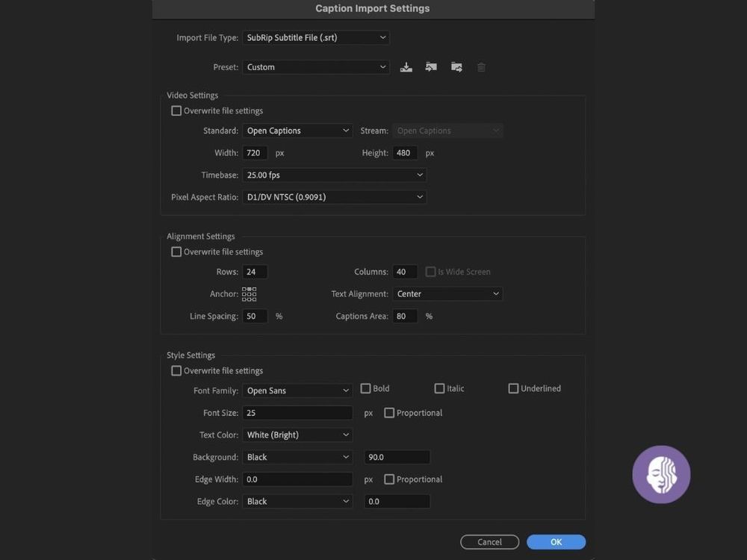Expand the Timebase 25.00 fps dropdown
Screen dimensions: 747x560
334,175
